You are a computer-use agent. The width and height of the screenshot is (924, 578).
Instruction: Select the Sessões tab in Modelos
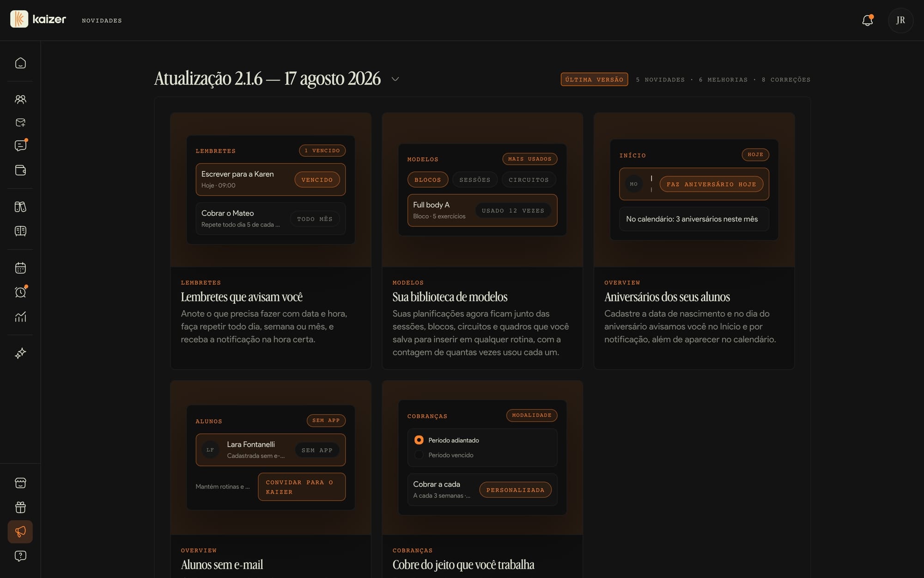tap(474, 180)
